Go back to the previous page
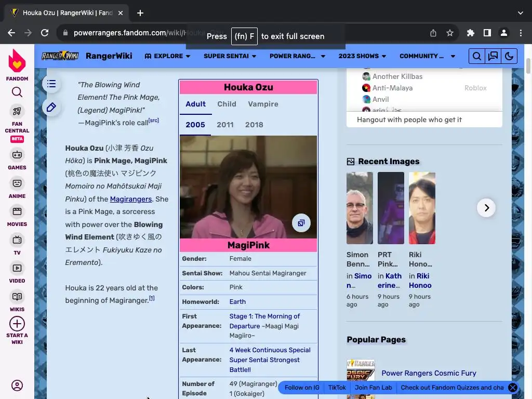 11,33
